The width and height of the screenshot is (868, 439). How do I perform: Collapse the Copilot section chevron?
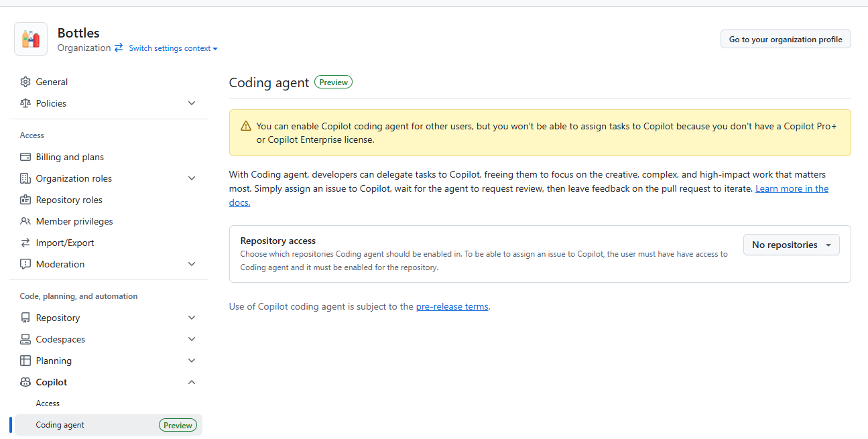click(192, 382)
